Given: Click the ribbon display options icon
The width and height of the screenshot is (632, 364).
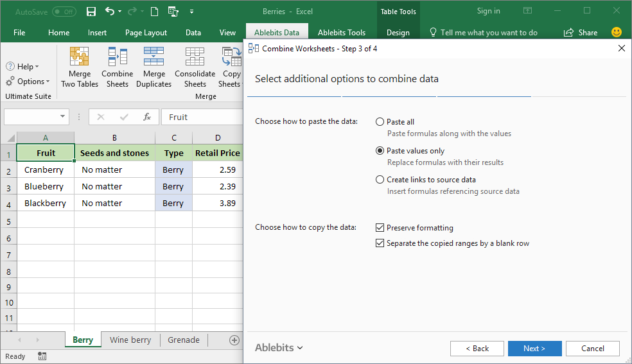Looking at the screenshot, I should (x=527, y=11).
